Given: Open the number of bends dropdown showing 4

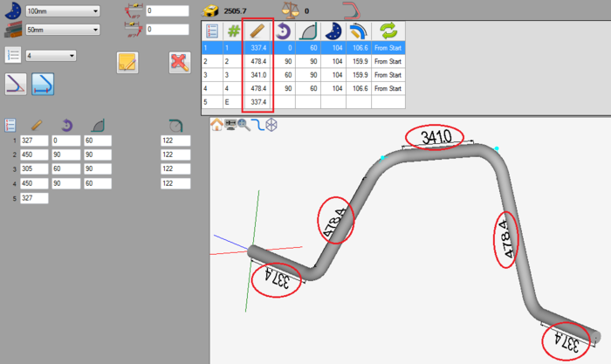Looking at the screenshot, I should [51, 56].
